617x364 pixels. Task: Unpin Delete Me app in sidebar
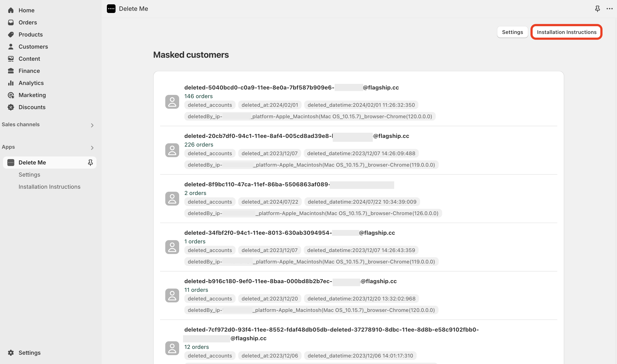90,163
